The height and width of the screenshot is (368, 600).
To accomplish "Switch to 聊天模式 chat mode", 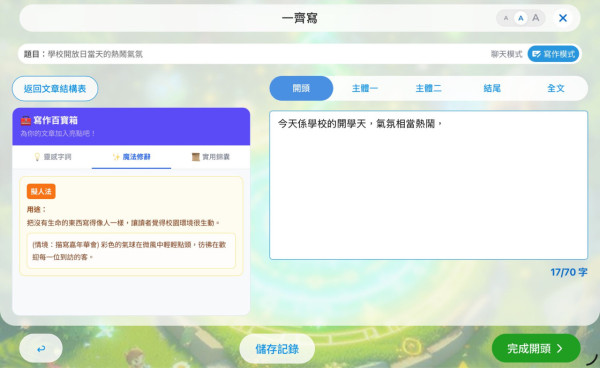I will click(506, 54).
